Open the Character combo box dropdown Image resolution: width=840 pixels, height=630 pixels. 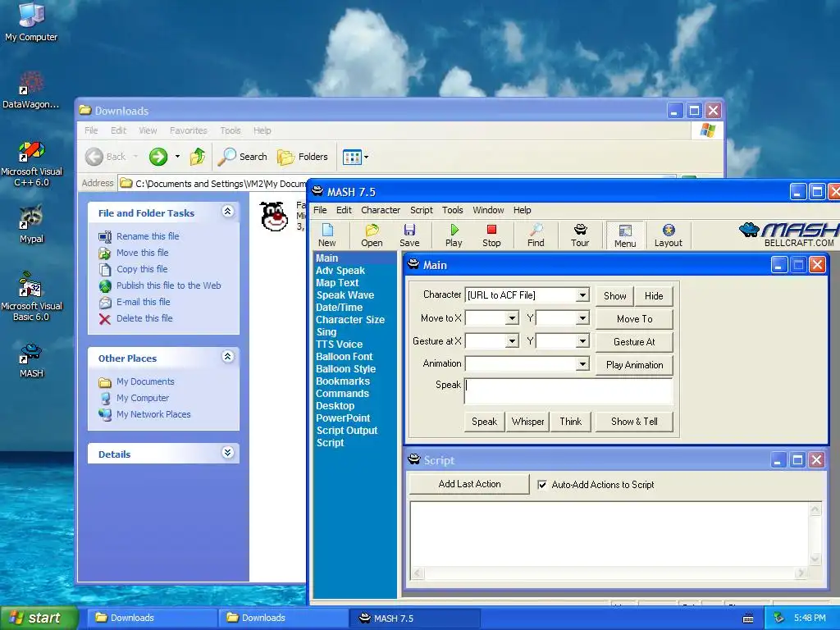point(582,295)
